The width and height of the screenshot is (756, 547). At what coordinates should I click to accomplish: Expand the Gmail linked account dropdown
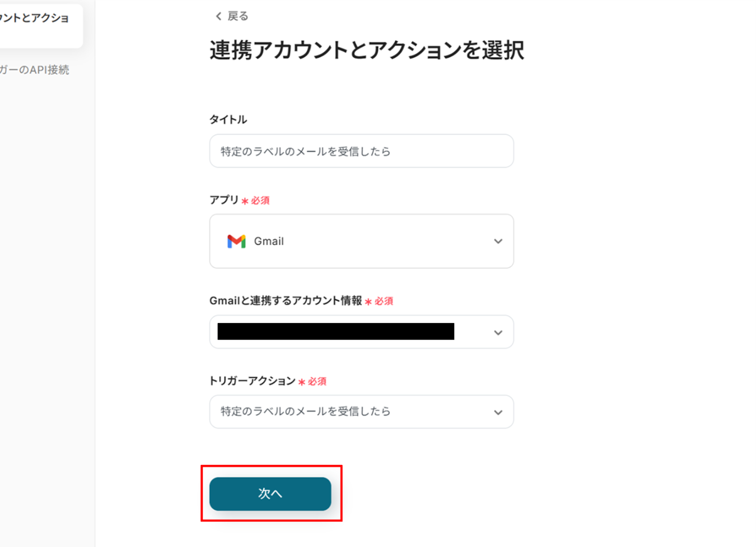(361, 332)
